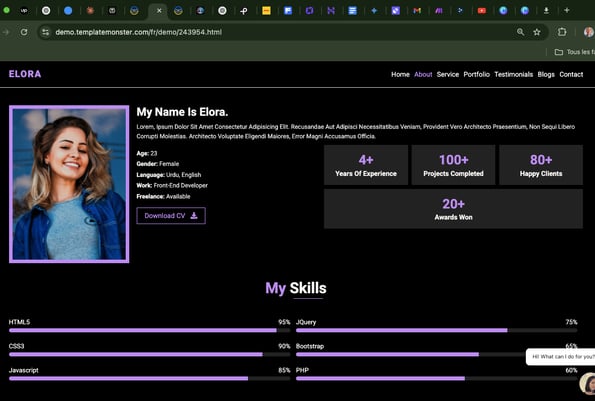Switch to the Gmail tab

pyautogui.click(x=417, y=11)
